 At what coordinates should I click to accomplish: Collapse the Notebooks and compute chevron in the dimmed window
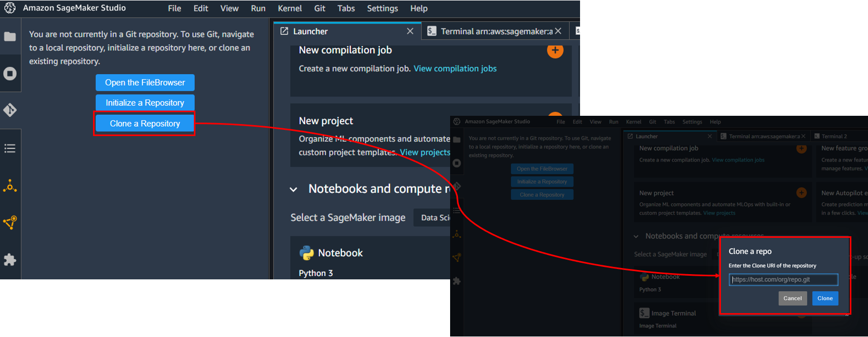coord(636,236)
